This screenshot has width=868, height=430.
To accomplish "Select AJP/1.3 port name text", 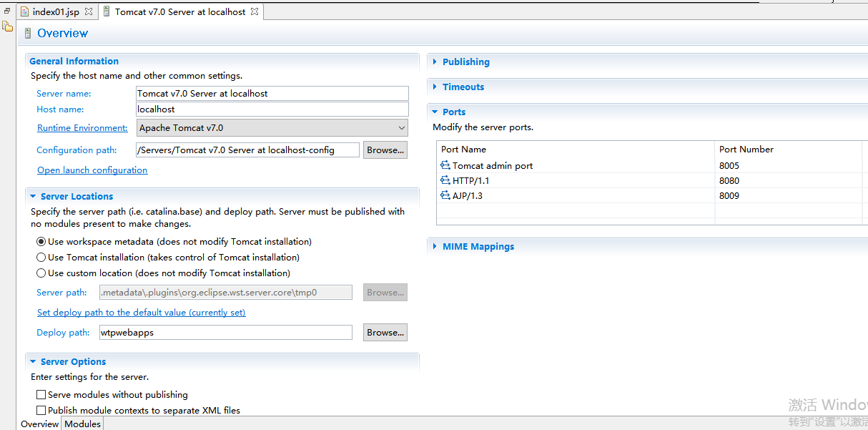I will (x=468, y=195).
